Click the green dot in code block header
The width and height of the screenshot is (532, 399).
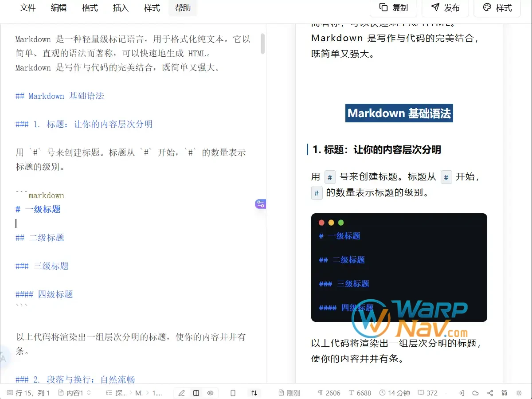341,223
